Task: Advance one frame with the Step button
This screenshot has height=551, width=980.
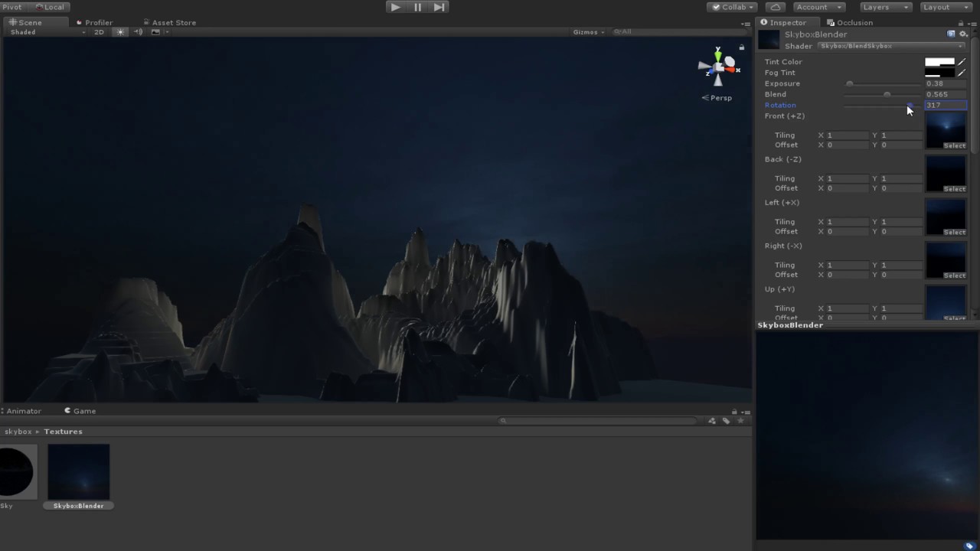Action: 439,7
